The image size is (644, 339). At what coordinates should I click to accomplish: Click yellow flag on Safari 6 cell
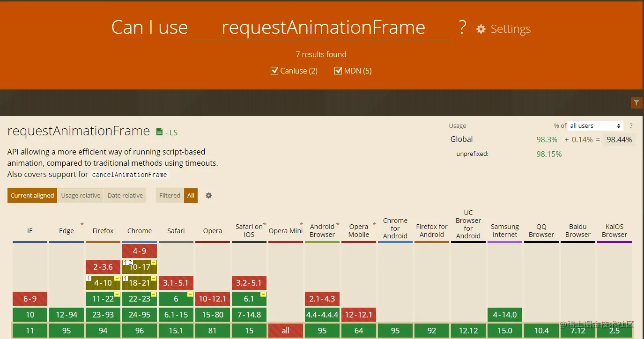(x=190, y=295)
